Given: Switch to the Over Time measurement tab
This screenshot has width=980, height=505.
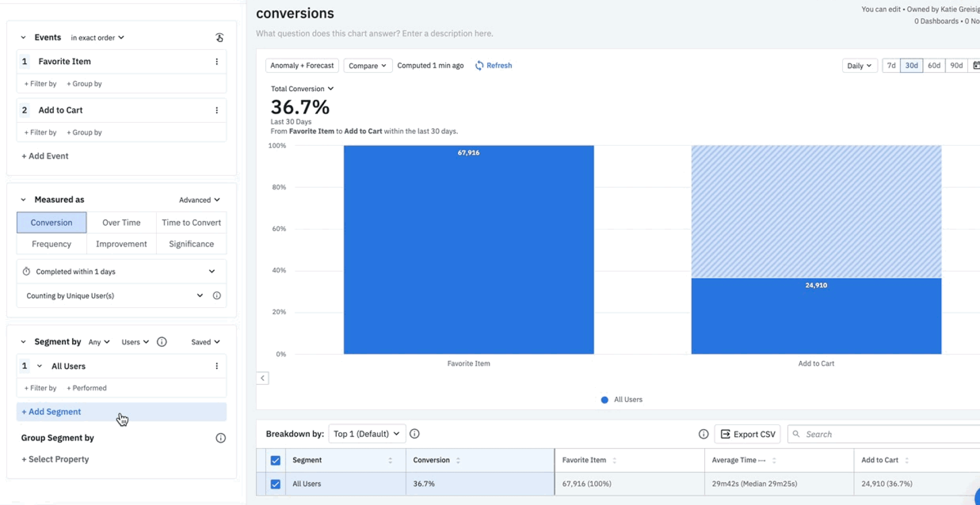Looking at the screenshot, I should 121,222.
